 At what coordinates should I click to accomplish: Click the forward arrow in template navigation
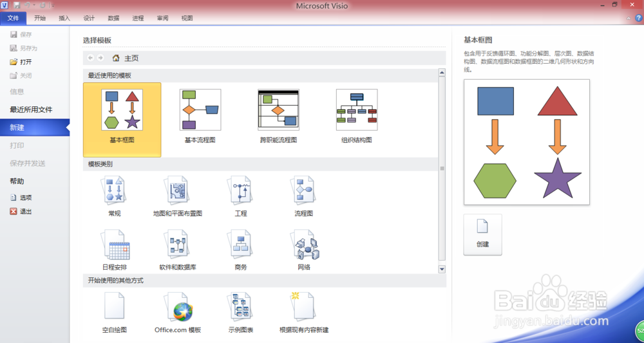pos(100,59)
